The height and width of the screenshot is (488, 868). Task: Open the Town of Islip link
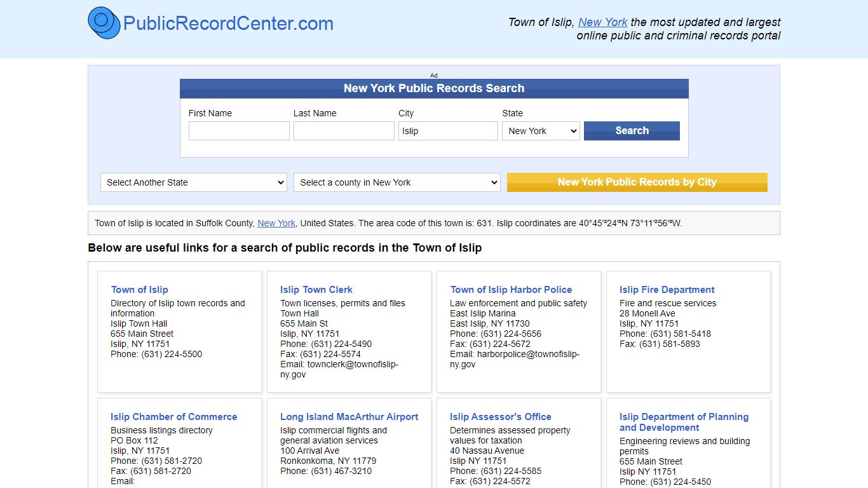click(x=139, y=290)
